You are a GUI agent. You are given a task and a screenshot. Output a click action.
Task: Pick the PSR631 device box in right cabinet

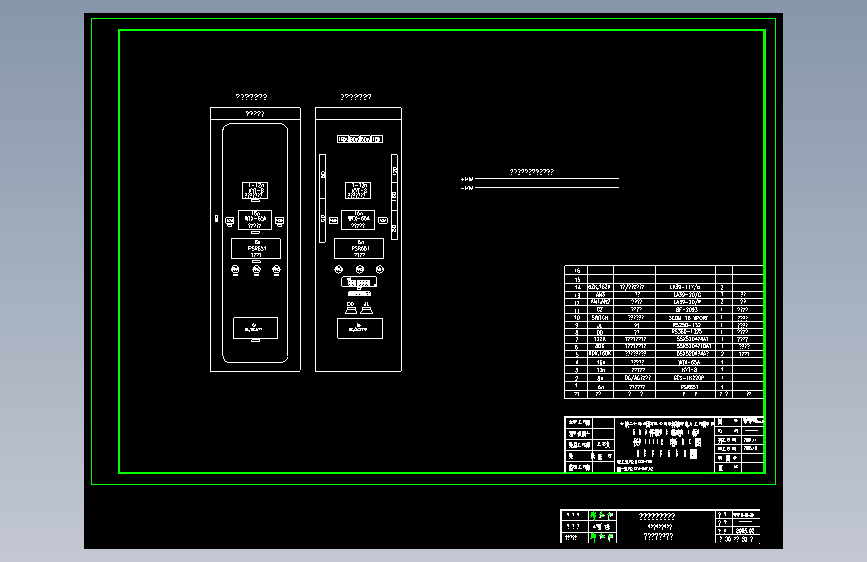click(359, 248)
